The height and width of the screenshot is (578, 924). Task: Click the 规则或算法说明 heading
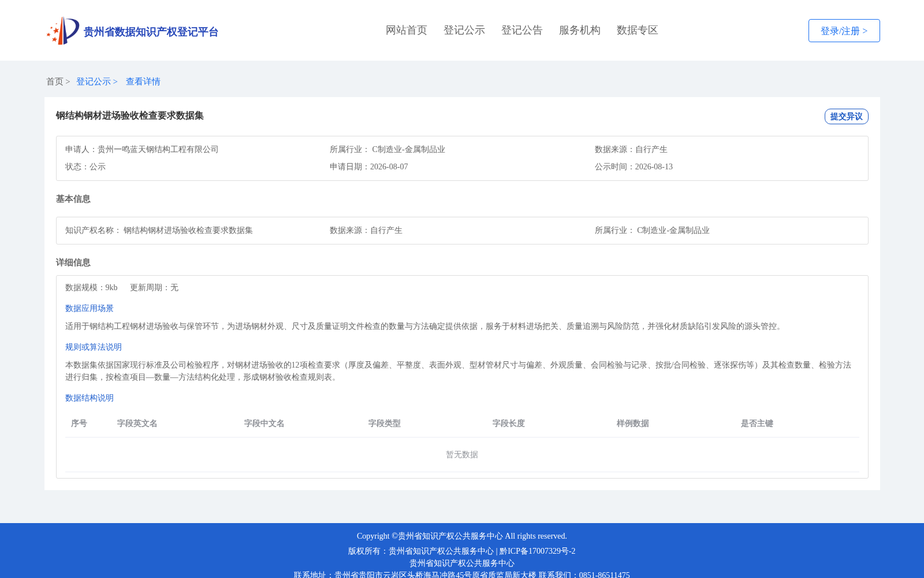[x=94, y=347]
